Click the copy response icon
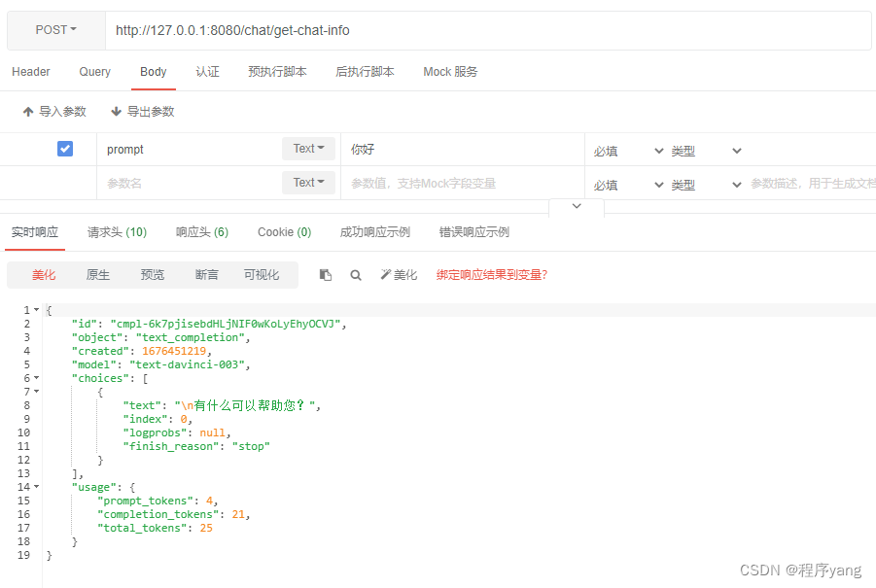The width and height of the screenshot is (876, 588). point(325,275)
